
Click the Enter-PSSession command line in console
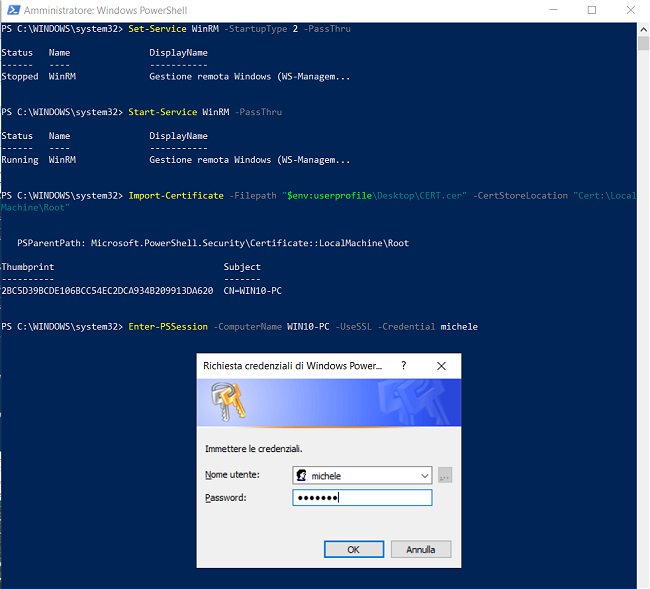click(300, 326)
